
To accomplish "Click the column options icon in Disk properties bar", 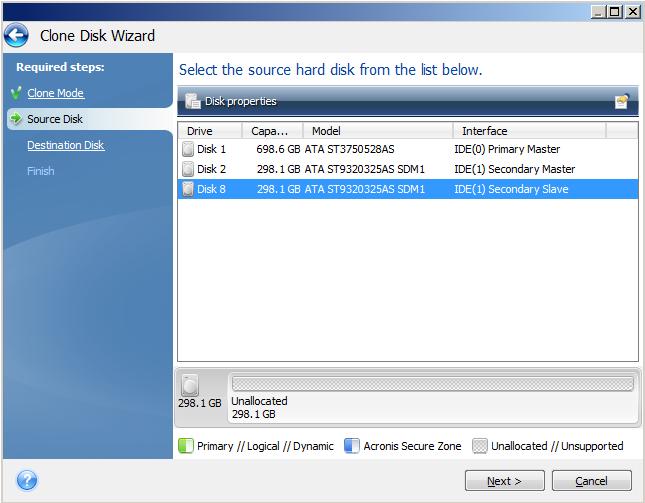I will [x=622, y=101].
